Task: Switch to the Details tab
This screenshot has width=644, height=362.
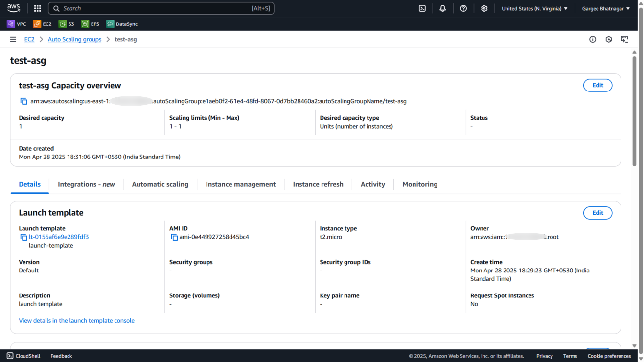Action: pyautogui.click(x=30, y=184)
